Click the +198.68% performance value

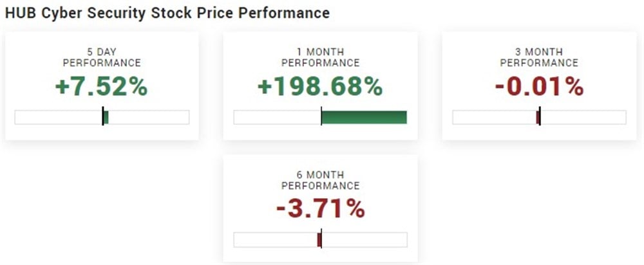320,87
